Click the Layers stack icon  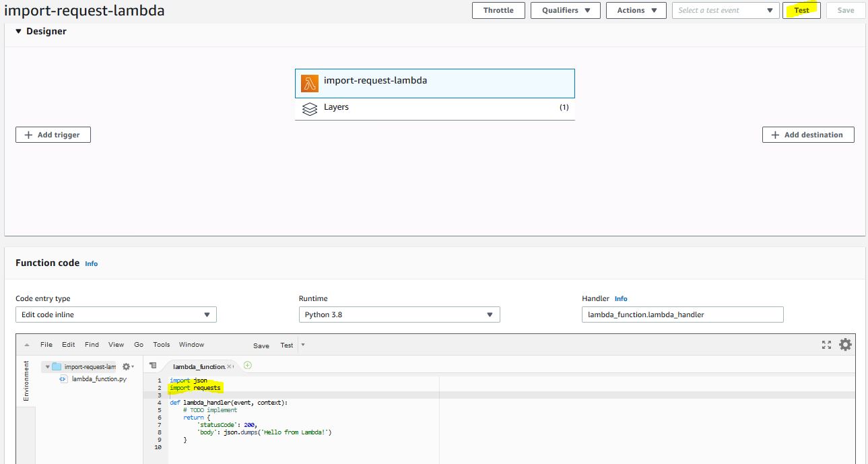click(310, 108)
